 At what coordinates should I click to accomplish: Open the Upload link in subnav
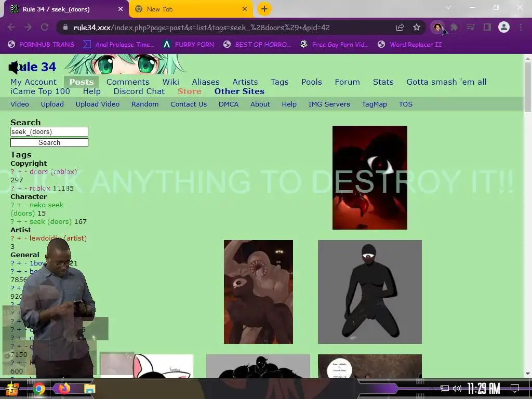click(52, 104)
